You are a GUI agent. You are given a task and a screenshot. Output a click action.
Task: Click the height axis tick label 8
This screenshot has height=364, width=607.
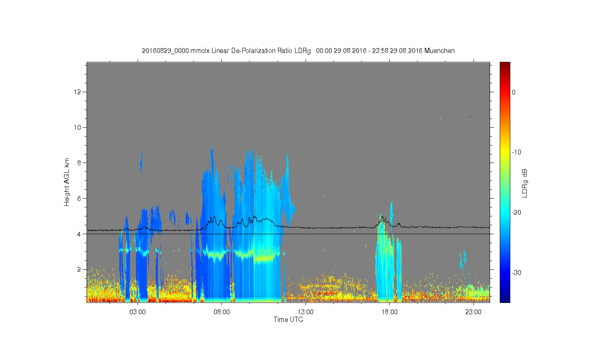tap(80, 163)
